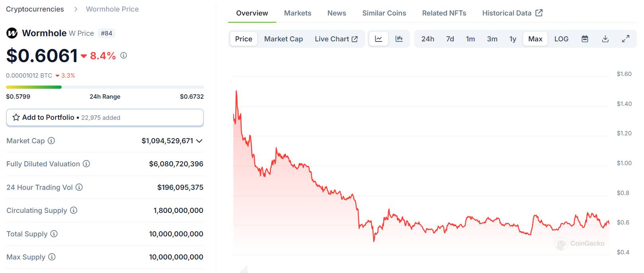Image resolution: width=644 pixels, height=273 pixels.
Task: Click the 24h Range progress bar
Action: pyautogui.click(x=105, y=87)
